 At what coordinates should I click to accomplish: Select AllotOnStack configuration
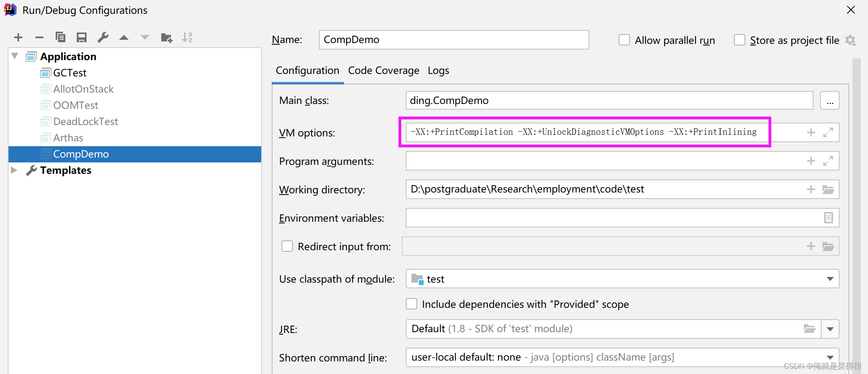click(83, 89)
